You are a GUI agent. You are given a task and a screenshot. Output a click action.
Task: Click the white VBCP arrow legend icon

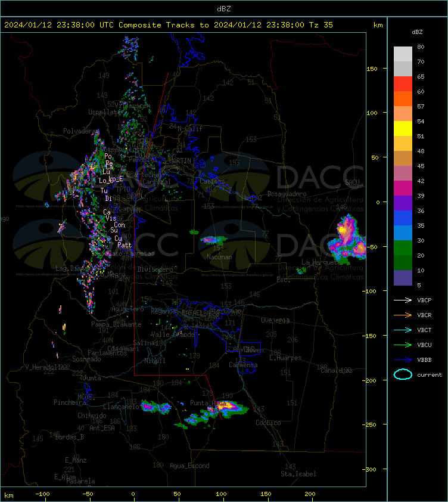(x=403, y=300)
